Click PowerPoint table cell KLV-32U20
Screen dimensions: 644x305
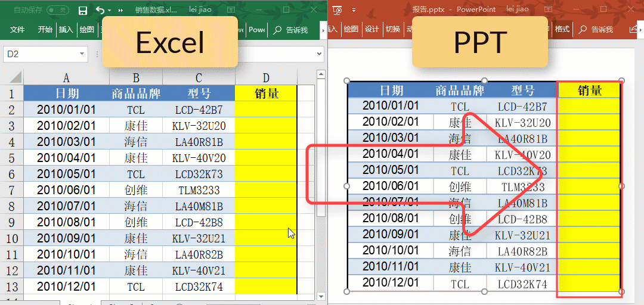(x=522, y=122)
